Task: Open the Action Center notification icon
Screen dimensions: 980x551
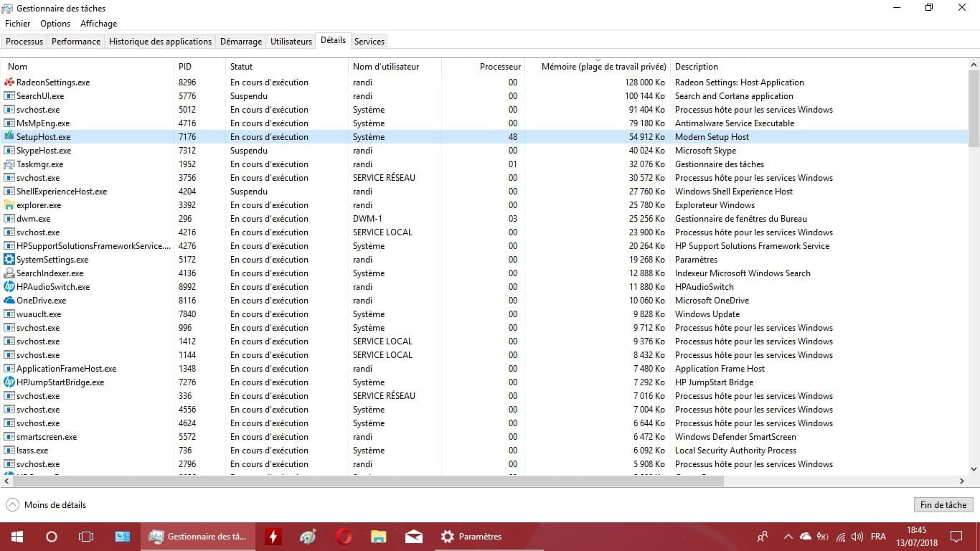Action: [956, 537]
